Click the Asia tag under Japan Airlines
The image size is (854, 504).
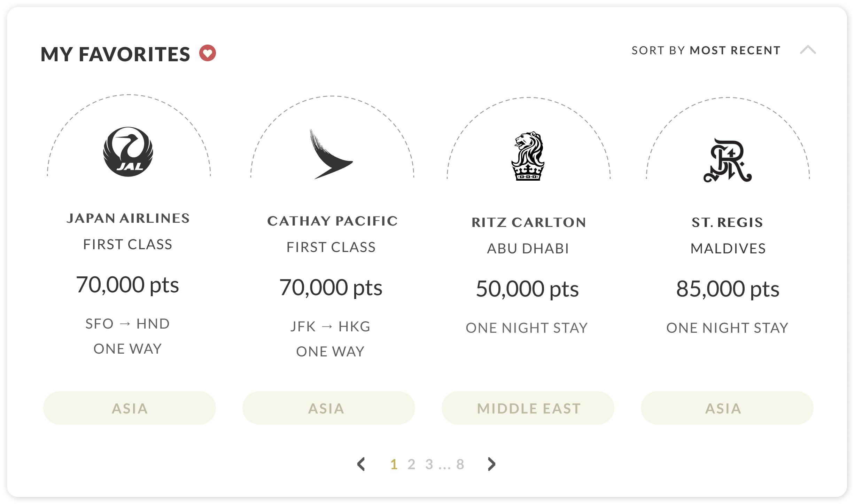(x=130, y=408)
